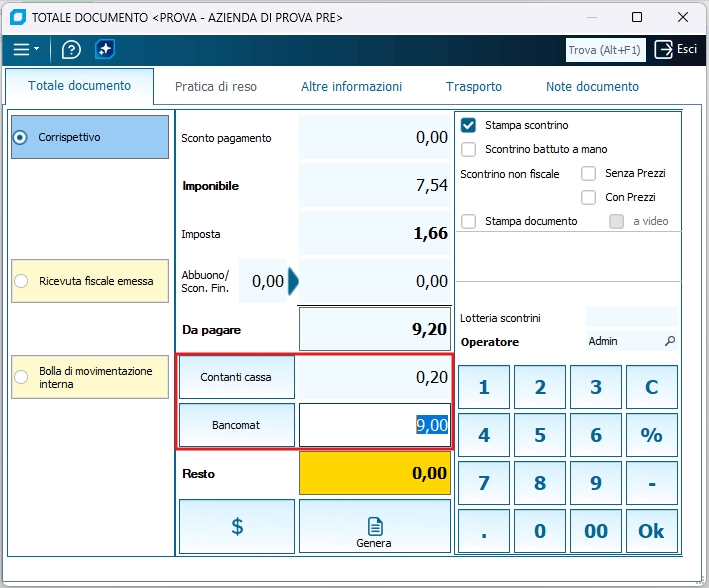Uncheck the Stampa scontrino checkbox
The image size is (709, 588).
[x=468, y=125]
